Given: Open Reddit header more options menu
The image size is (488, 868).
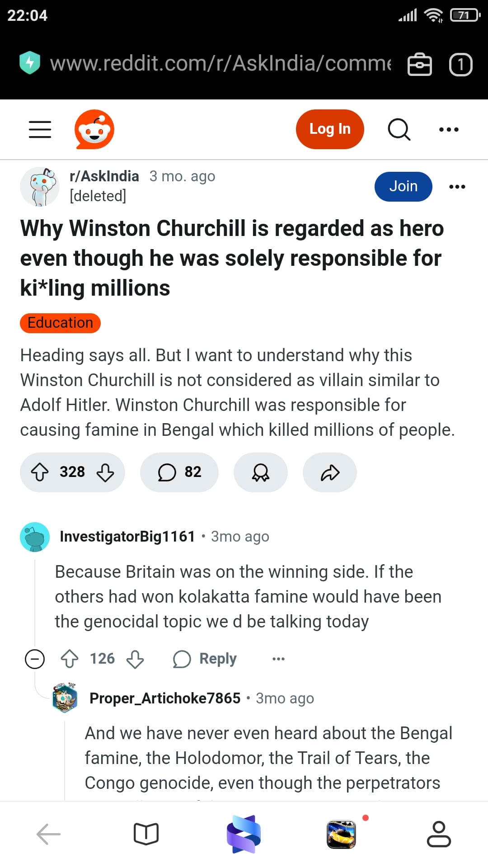Looking at the screenshot, I should (449, 129).
